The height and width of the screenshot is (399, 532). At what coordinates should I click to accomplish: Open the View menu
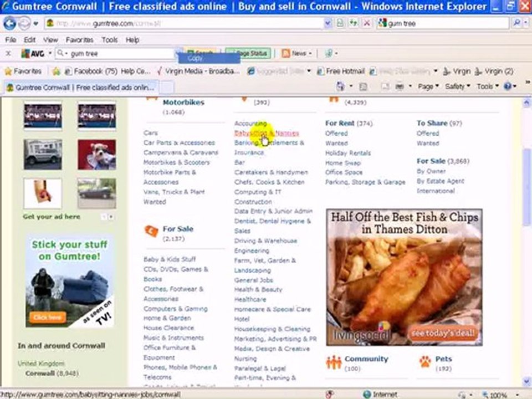coord(50,40)
